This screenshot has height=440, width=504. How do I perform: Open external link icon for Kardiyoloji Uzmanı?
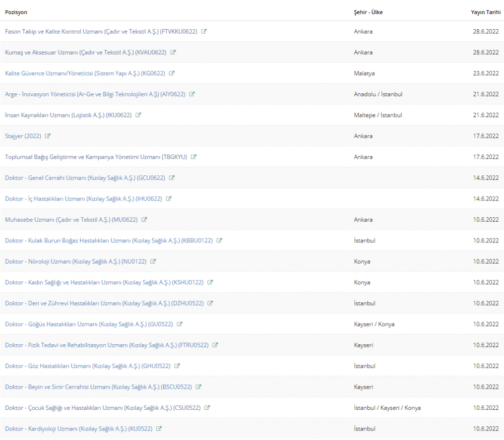(x=159, y=428)
